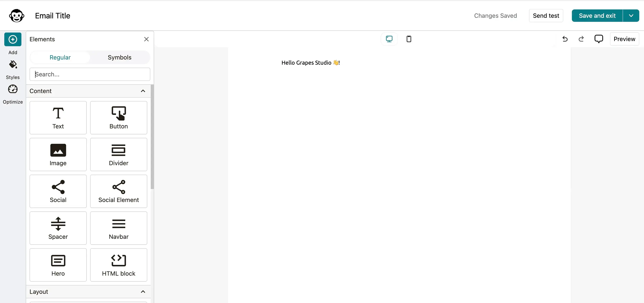Image resolution: width=644 pixels, height=303 pixels.
Task: Collapse the Content section
Action: pyautogui.click(x=143, y=91)
